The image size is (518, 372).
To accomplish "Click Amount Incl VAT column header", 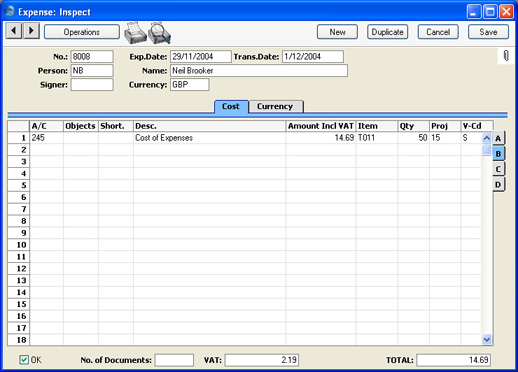I will click(x=321, y=126).
